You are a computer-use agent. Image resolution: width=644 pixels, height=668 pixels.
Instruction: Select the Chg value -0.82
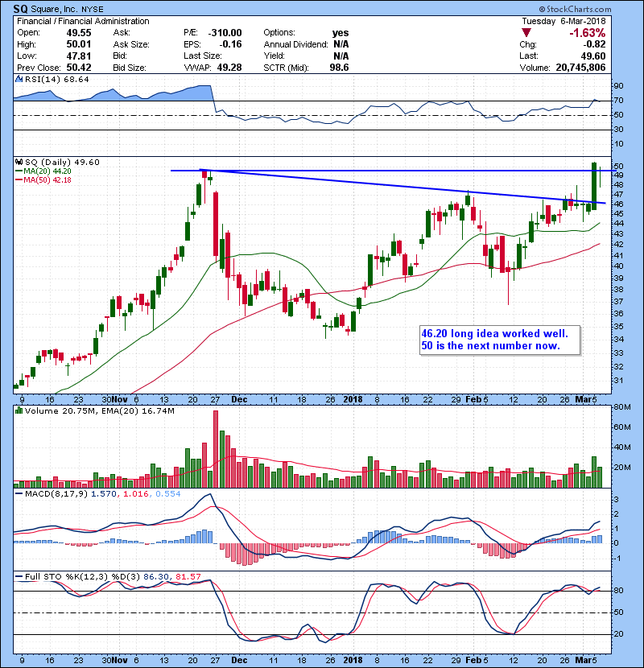(x=594, y=44)
